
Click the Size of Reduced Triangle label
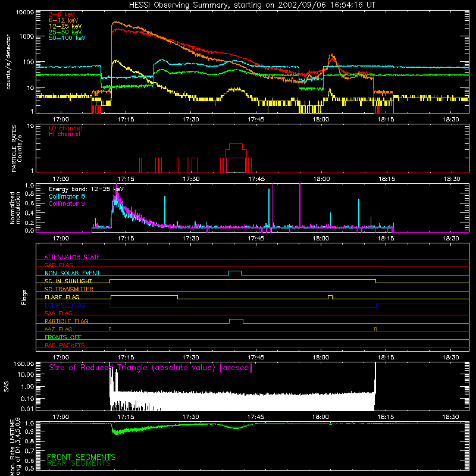[x=151, y=368]
